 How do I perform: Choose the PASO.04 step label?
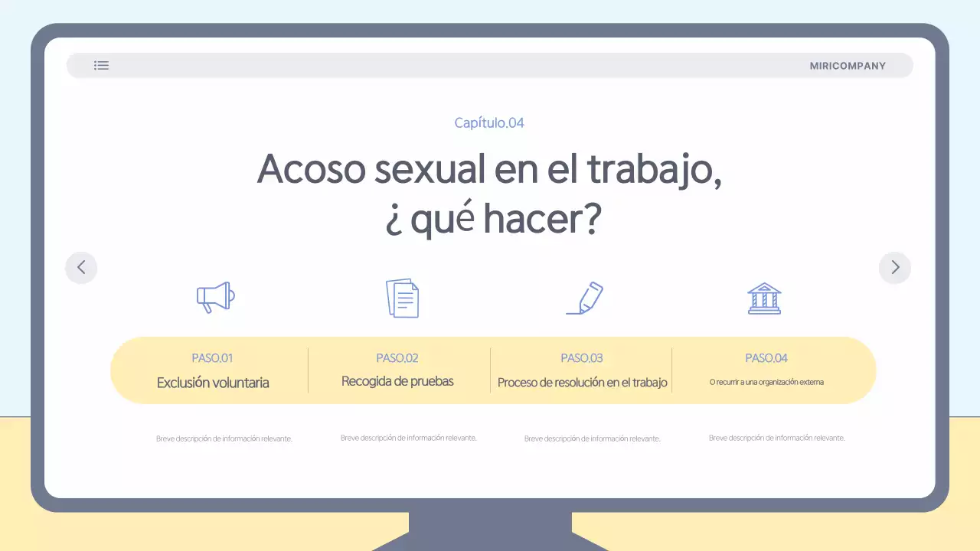coord(766,358)
